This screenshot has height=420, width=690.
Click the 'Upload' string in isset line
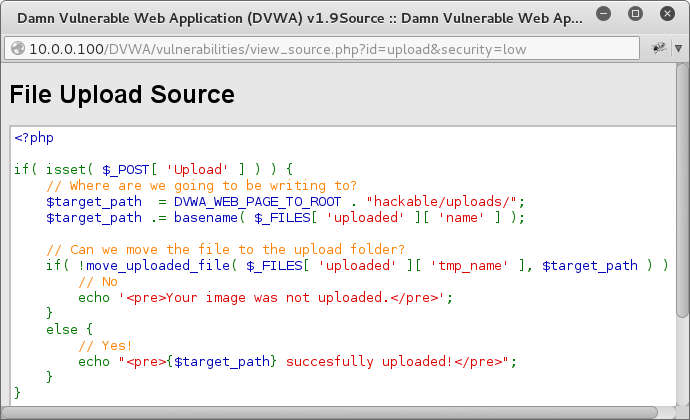198,170
